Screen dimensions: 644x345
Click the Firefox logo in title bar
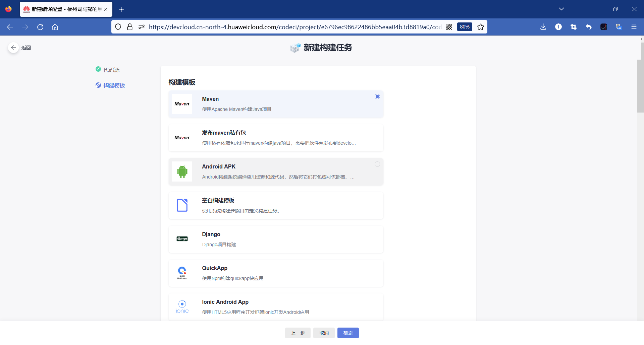click(x=8, y=9)
